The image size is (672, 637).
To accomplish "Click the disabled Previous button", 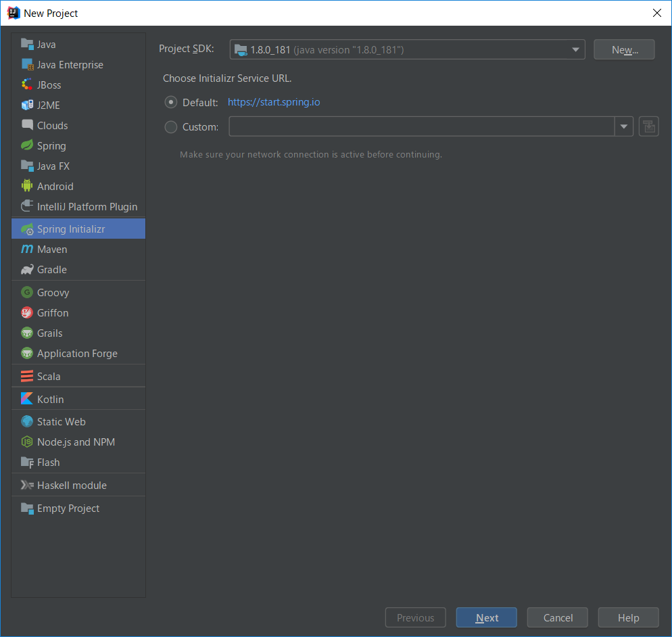I will point(415,617).
